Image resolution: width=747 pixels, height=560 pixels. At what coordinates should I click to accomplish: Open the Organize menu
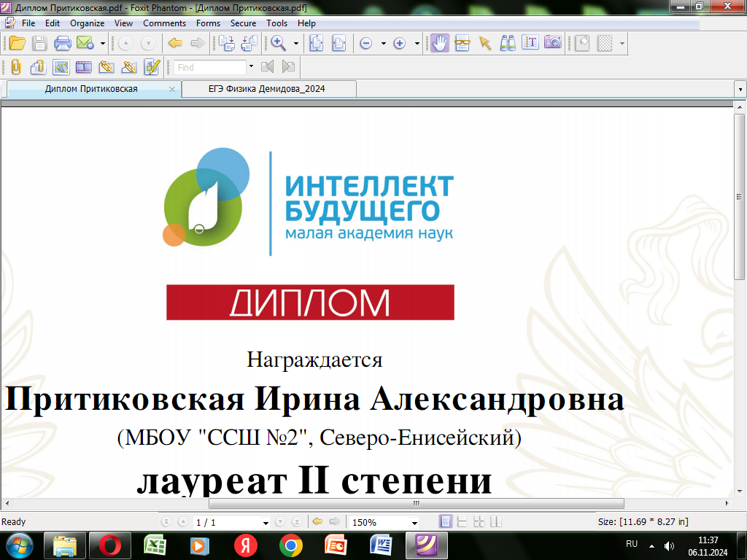click(88, 23)
